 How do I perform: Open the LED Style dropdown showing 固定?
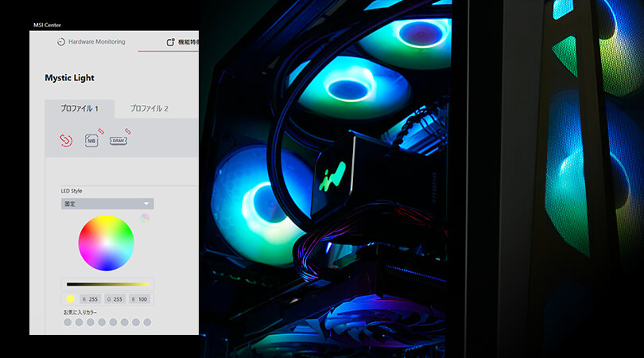[x=107, y=204]
